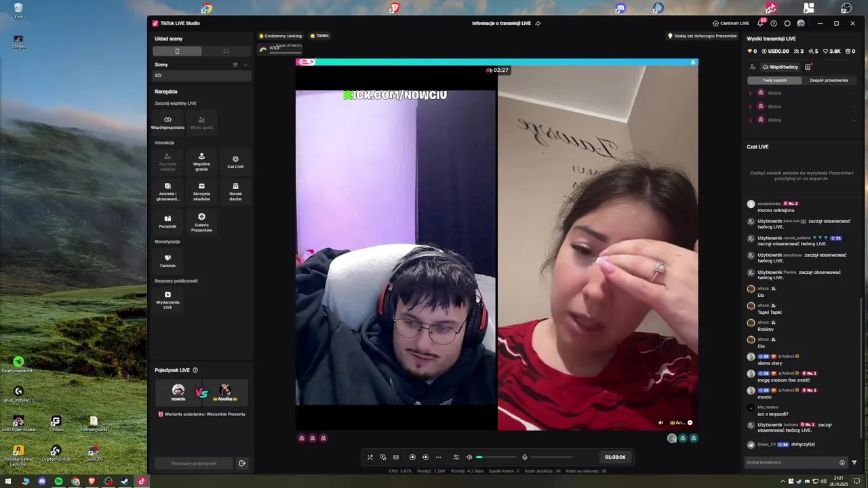Open Centrum LIVE
The image size is (868, 488).
730,23
